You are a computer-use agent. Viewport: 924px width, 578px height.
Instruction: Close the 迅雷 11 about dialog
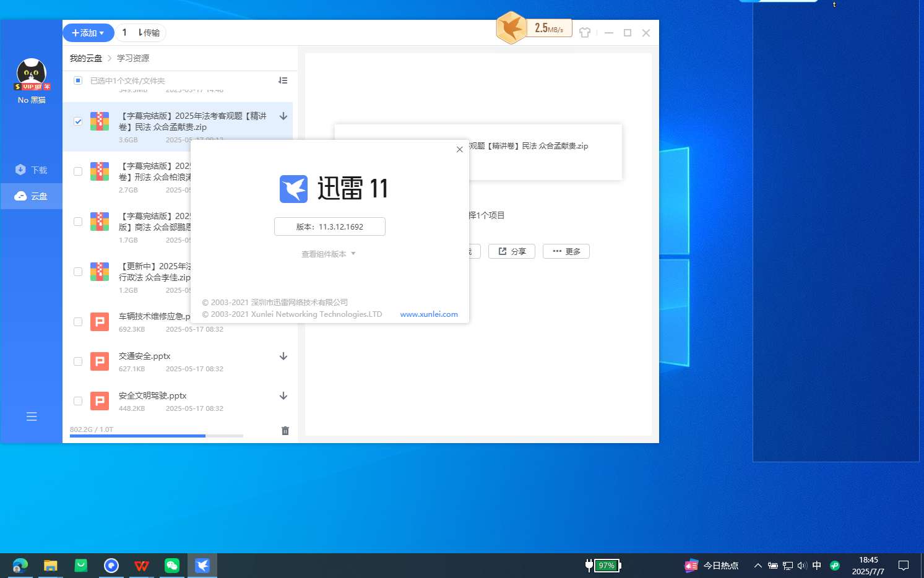[x=460, y=149]
